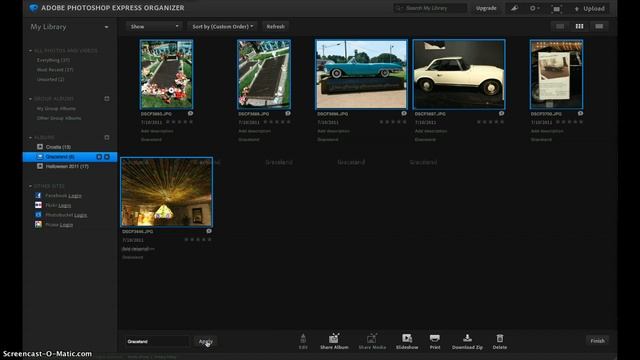Screen dimensions: 640x360
Task: Select Most Recent in the sidebar
Action: pos(55,70)
